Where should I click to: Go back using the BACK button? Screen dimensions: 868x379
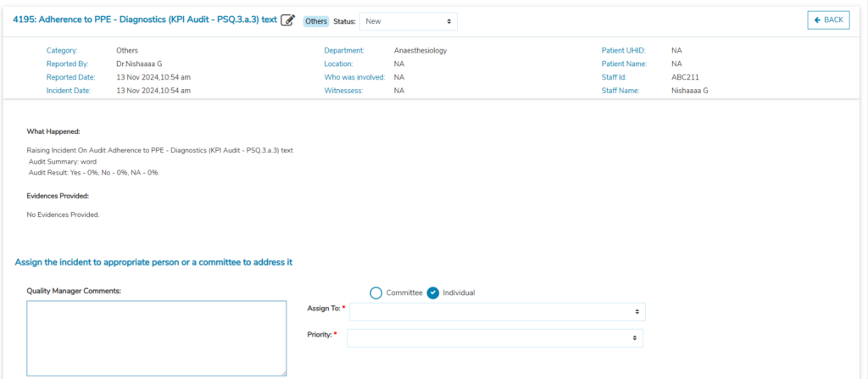coord(828,20)
